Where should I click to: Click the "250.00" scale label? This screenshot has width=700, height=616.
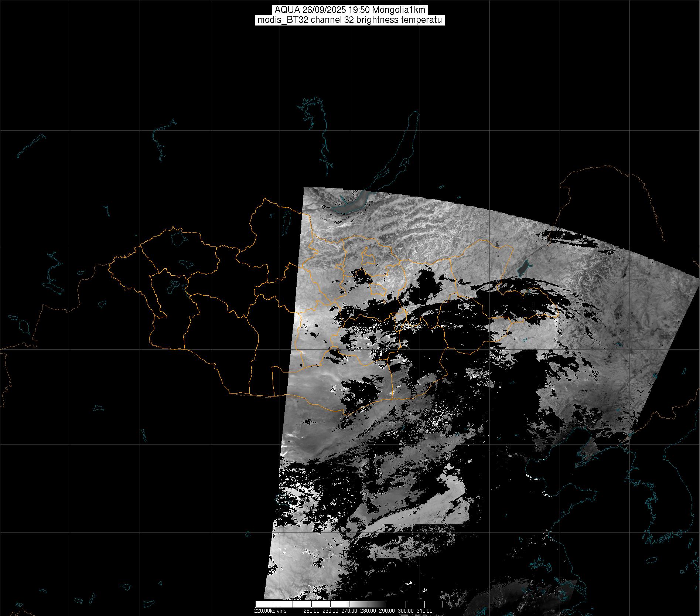[x=311, y=611]
